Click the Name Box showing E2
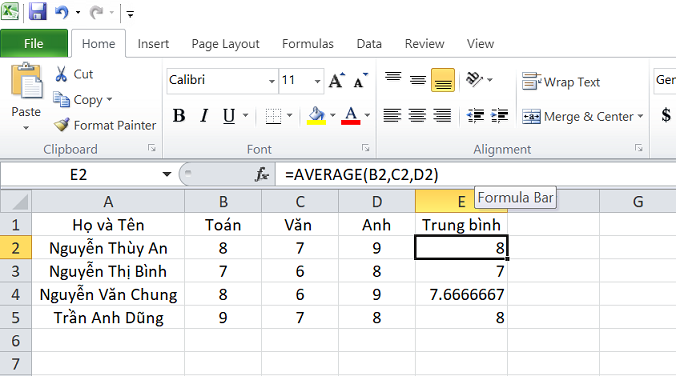 tap(79, 175)
